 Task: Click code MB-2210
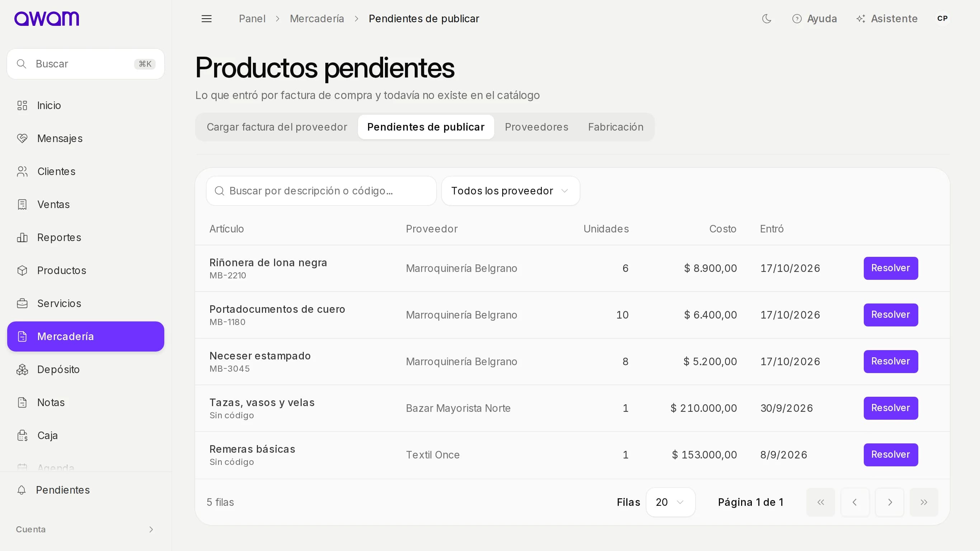pyautogui.click(x=227, y=275)
